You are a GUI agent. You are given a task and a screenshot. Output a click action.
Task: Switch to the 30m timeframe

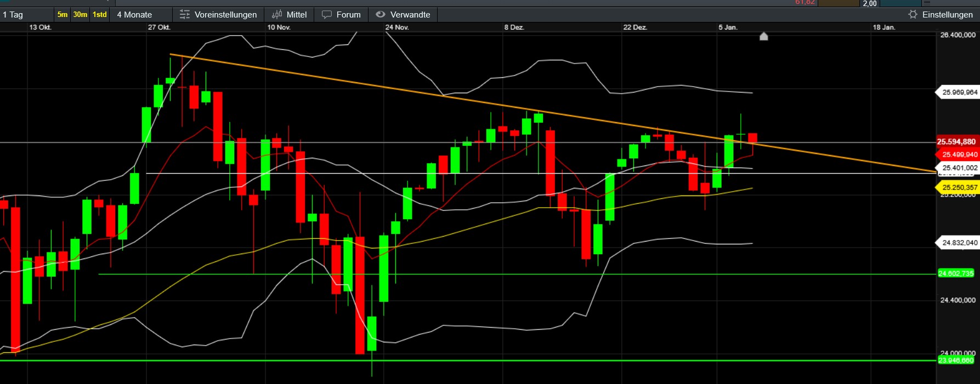coord(80,15)
